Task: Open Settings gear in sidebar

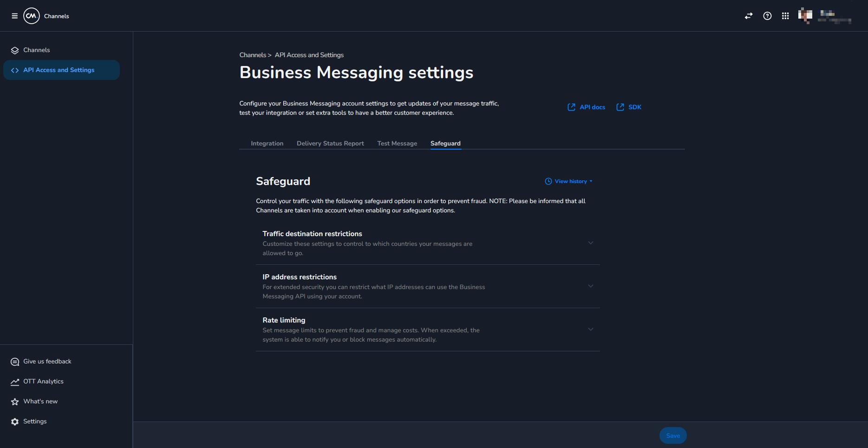Action: pos(35,422)
